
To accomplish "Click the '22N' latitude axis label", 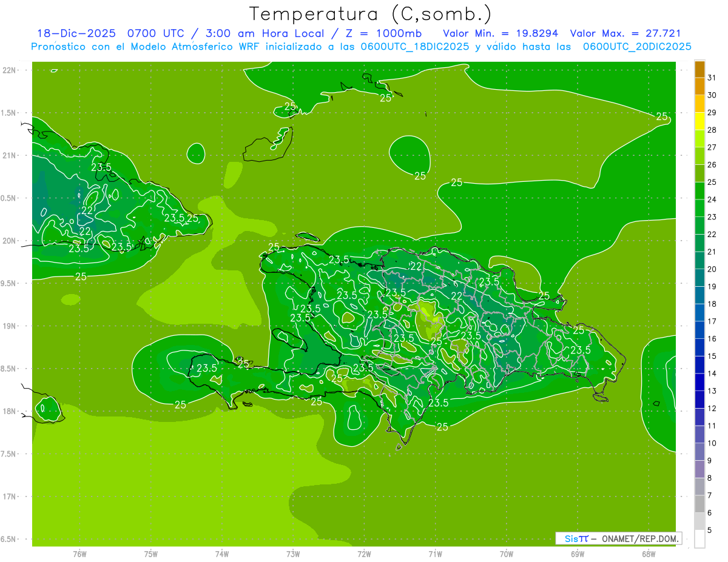I will [9, 70].
